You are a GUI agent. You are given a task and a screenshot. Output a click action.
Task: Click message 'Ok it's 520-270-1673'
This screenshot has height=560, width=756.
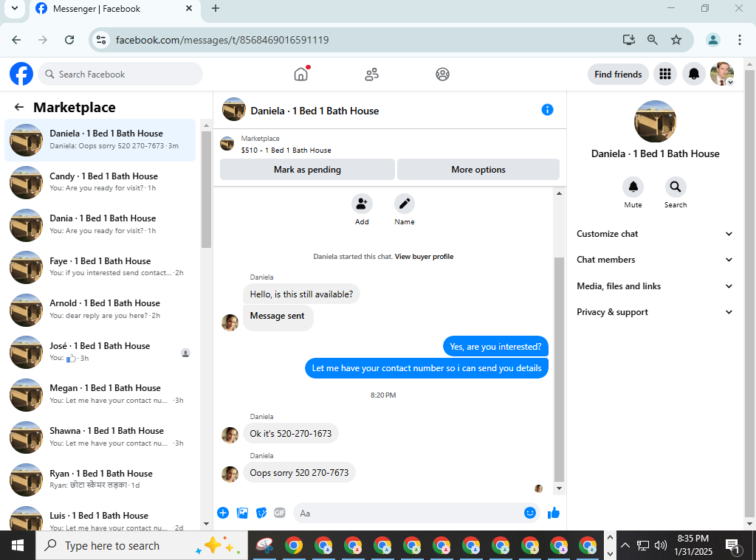pos(290,434)
